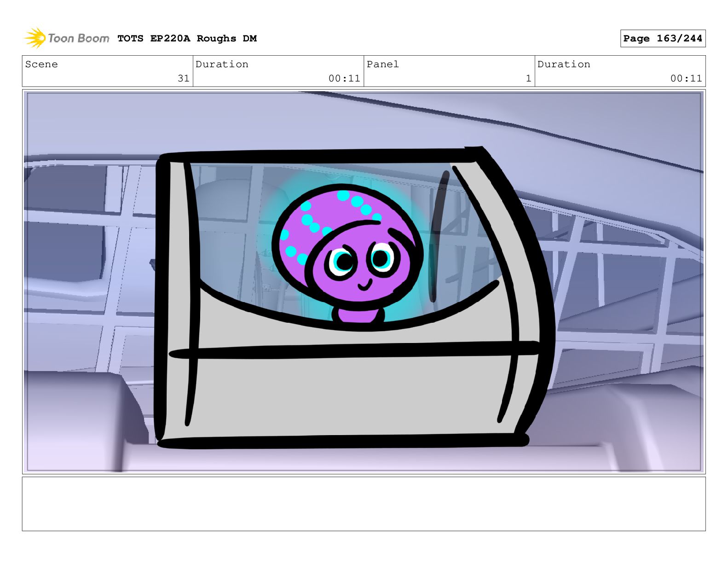Click the 'Panel' header label
Image resolution: width=728 pixels, height=564 pixels.
tap(382, 64)
